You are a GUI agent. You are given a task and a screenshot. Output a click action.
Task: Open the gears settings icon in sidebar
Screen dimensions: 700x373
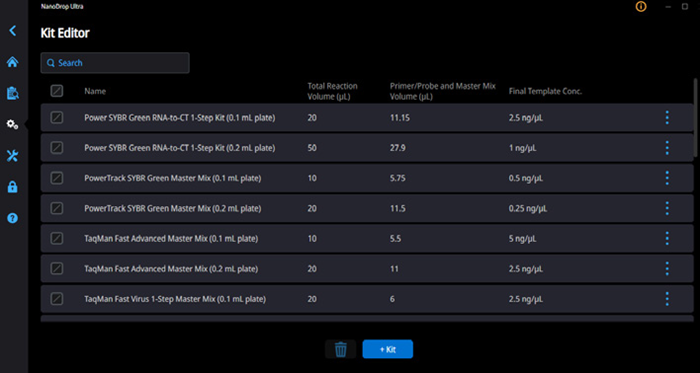tap(12, 124)
